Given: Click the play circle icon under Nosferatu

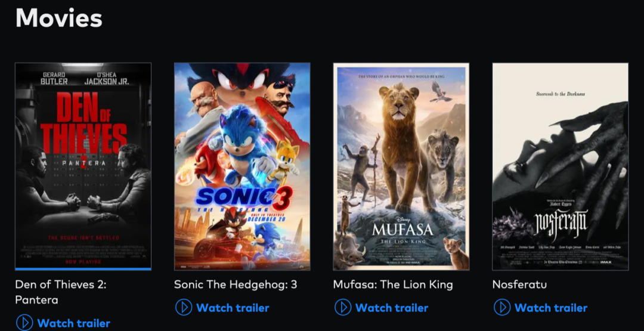Looking at the screenshot, I should click(502, 307).
